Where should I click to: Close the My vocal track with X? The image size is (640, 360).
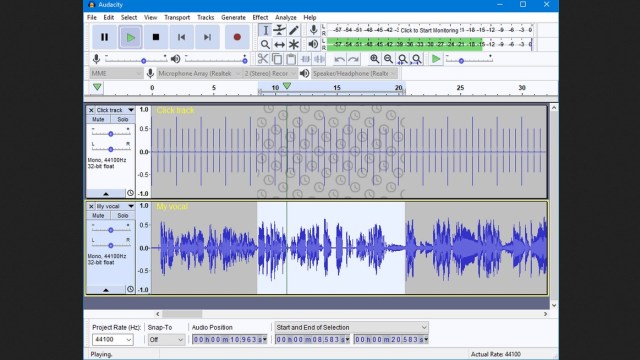click(x=91, y=207)
